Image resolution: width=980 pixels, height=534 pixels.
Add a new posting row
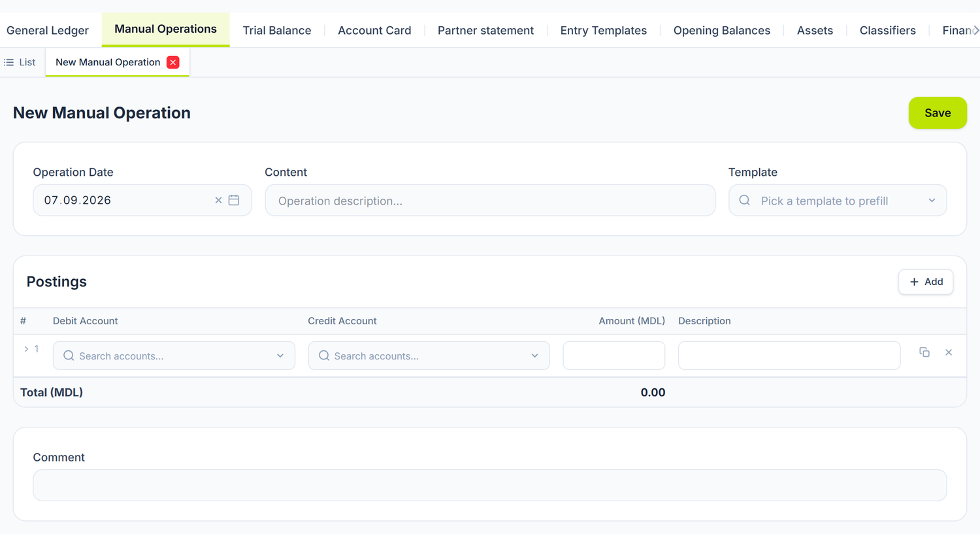926,282
